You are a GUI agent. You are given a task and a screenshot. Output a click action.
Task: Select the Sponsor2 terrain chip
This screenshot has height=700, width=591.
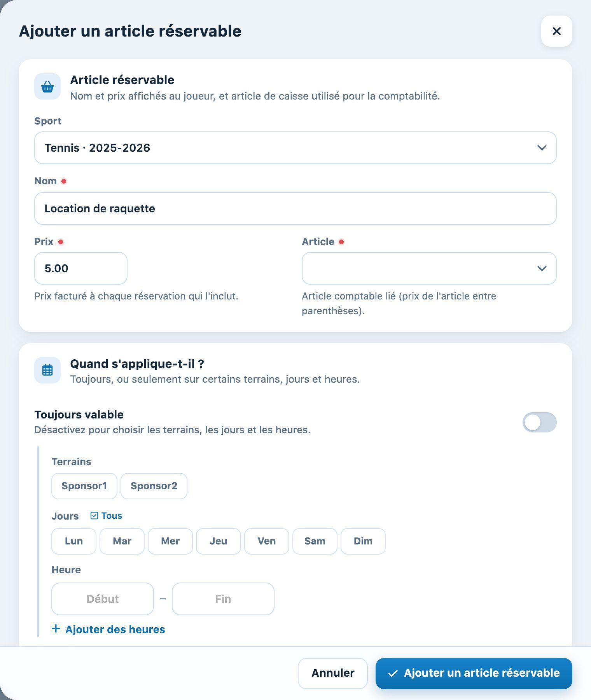pos(154,486)
